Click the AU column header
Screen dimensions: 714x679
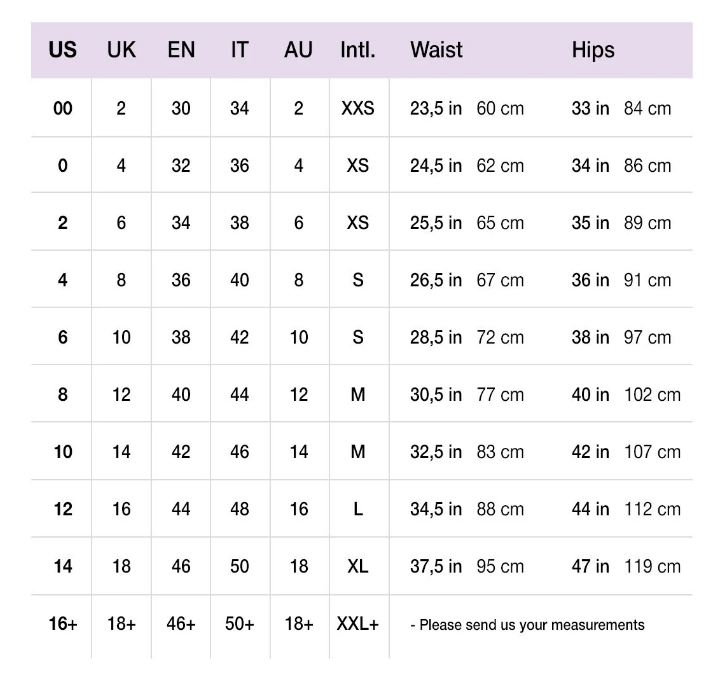(299, 50)
